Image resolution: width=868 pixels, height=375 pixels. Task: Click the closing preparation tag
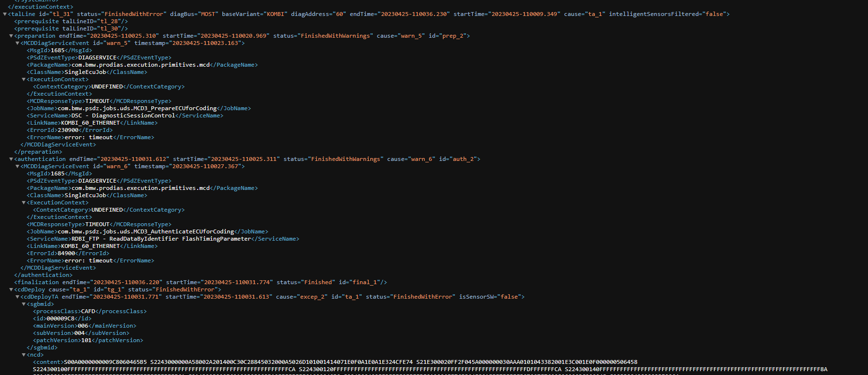(38, 152)
